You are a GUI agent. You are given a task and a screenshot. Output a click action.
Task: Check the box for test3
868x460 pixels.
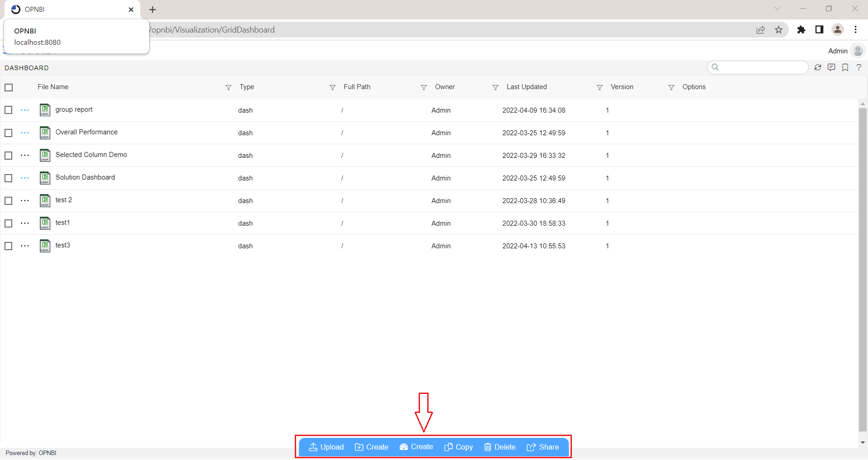coord(9,246)
